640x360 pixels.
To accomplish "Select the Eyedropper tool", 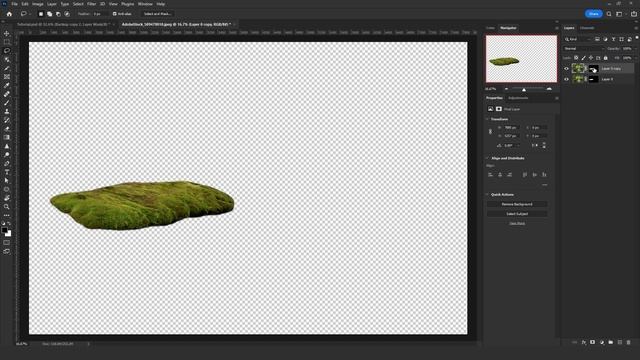I will [7, 85].
